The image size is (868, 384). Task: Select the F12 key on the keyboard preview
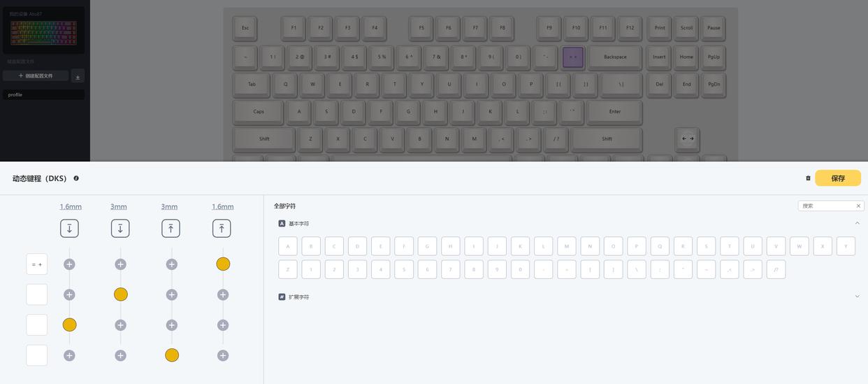click(x=630, y=28)
